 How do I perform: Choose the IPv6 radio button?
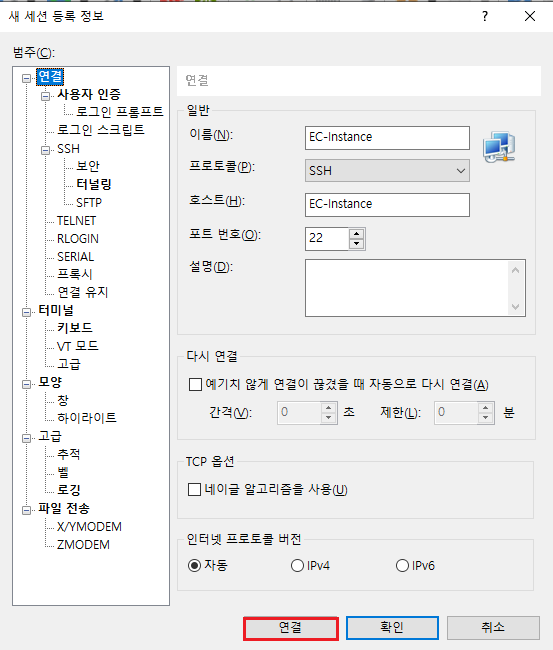coord(402,565)
